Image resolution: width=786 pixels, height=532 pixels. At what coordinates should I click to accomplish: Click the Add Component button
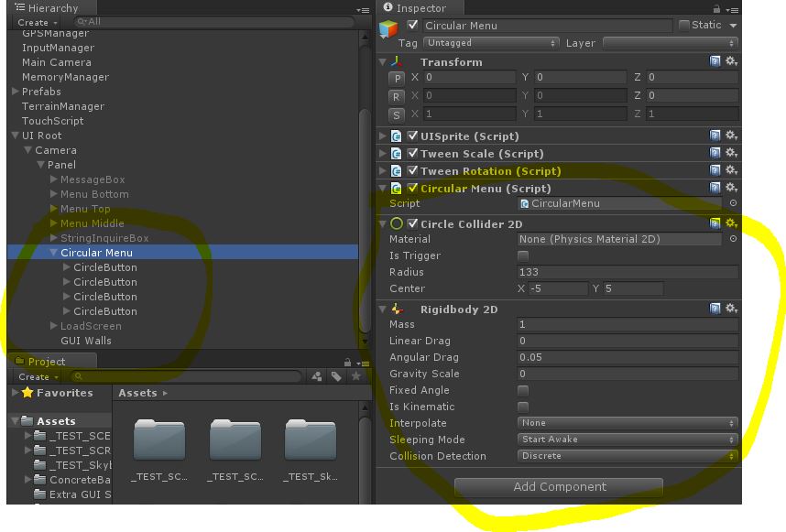pyautogui.click(x=559, y=487)
